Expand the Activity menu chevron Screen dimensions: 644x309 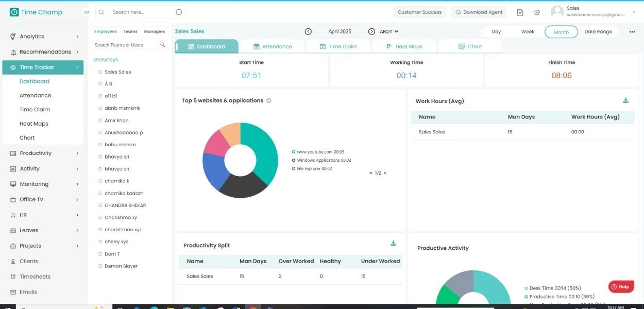pyautogui.click(x=77, y=169)
